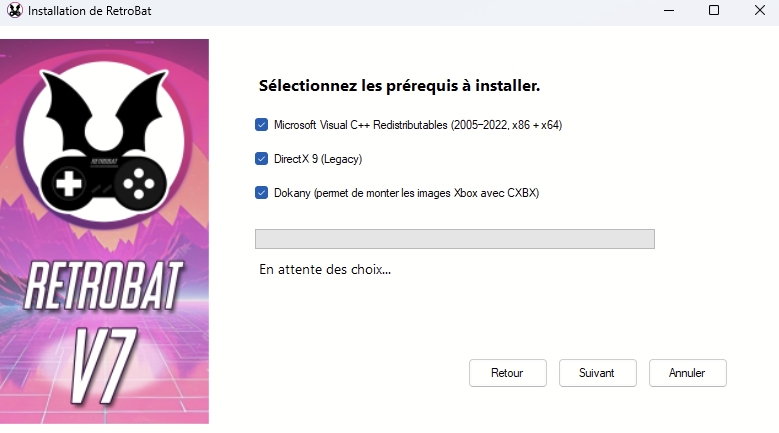Disable the Dokany prerequisite checkbox
The height and width of the screenshot is (433, 779).
click(x=262, y=193)
